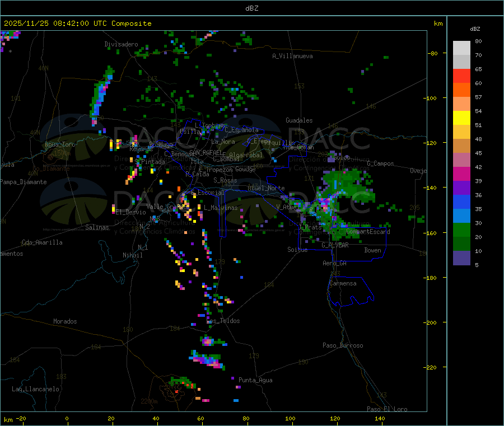Select the red 60 dBZ legend swatch
This screenshot has height=426, width=504.
461,76
